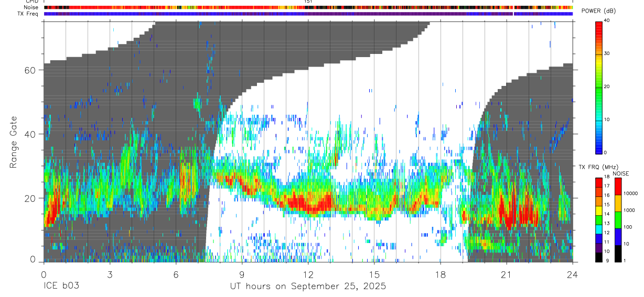The height and width of the screenshot is (297, 644).
Task: Click the NOISE legend title
Action: point(621,173)
